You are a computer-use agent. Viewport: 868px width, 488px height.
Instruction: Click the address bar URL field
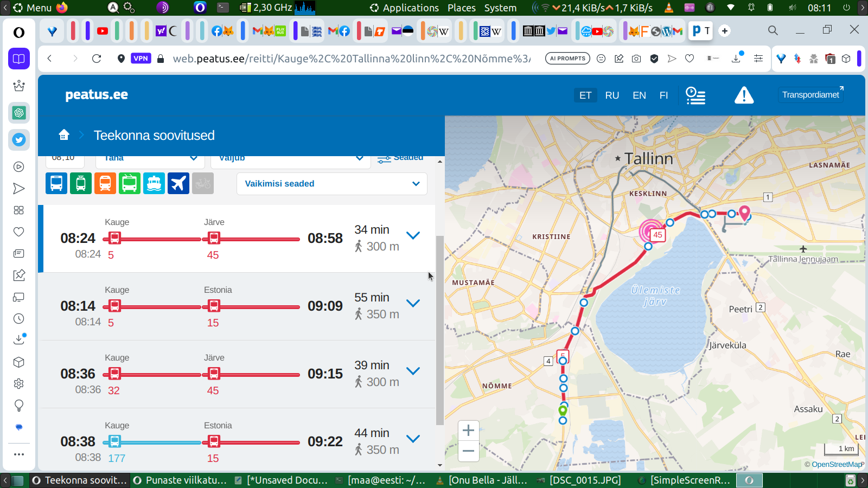point(352,59)
